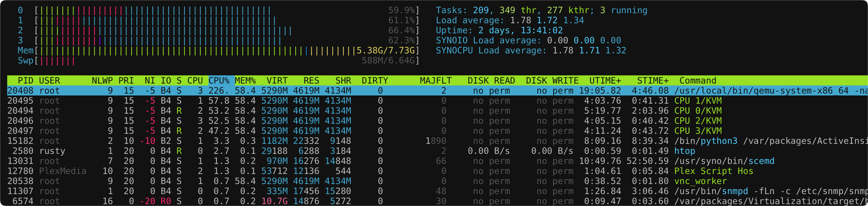Select the CPU 2/KVM thread row

[x=437, y=121]
